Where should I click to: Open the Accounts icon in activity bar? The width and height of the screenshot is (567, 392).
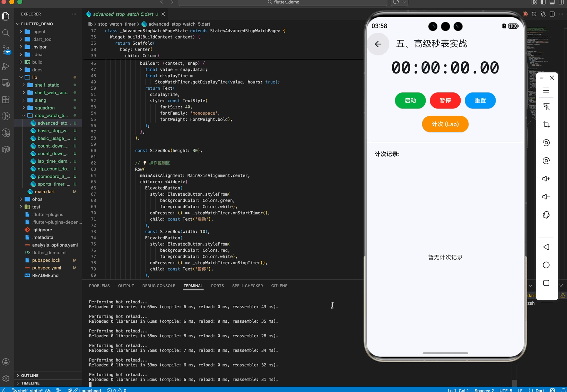[6, 362]
